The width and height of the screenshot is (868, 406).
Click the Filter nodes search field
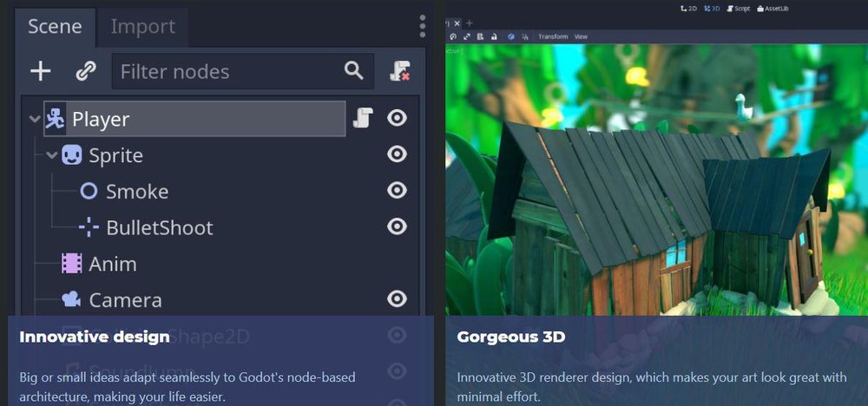242,71
